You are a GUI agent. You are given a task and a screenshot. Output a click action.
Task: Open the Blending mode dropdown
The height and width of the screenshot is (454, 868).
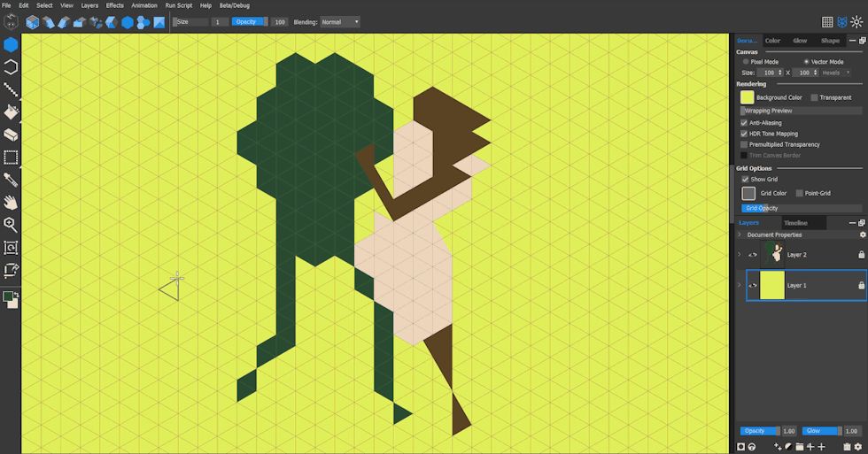(340, 21)
